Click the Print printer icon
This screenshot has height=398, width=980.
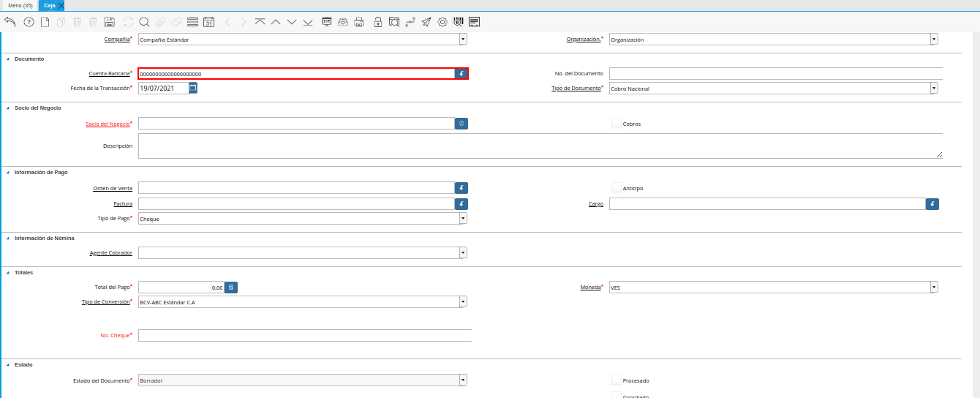point(359,22)
